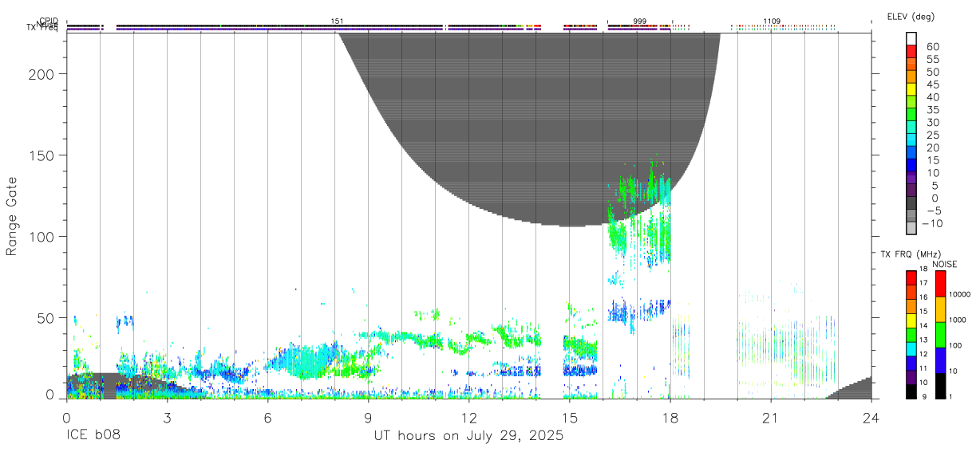Click the yellow segment of ELEV color bar
980x452 pixels.
pos(911,90)
